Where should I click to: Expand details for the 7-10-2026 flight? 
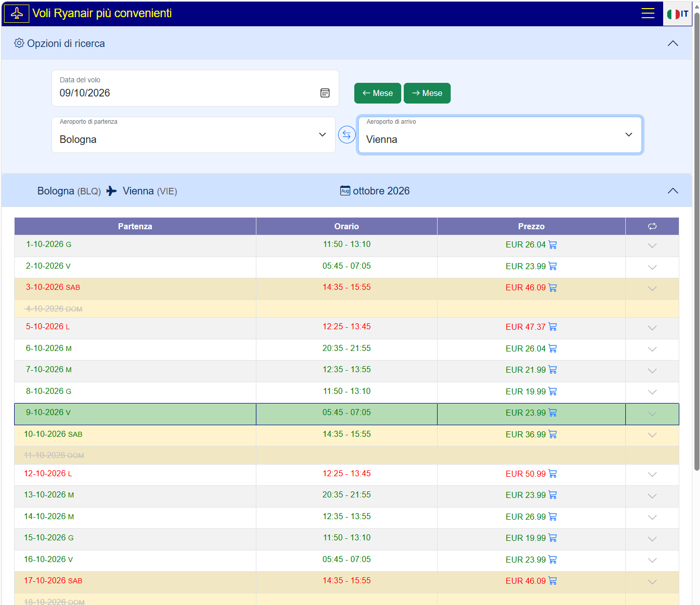click(x=652, y=371)
